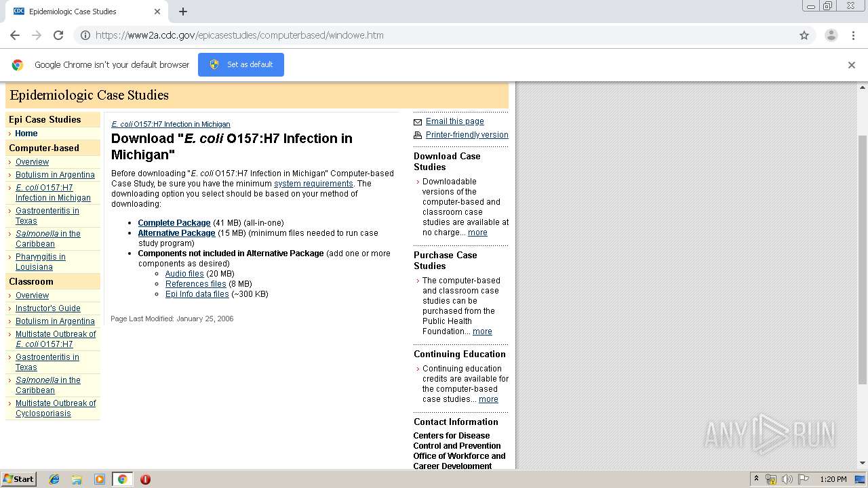This screenshot has width=868, height=488.
Task: Click more under Purchase Case Studies
Action: click(482, 331)
